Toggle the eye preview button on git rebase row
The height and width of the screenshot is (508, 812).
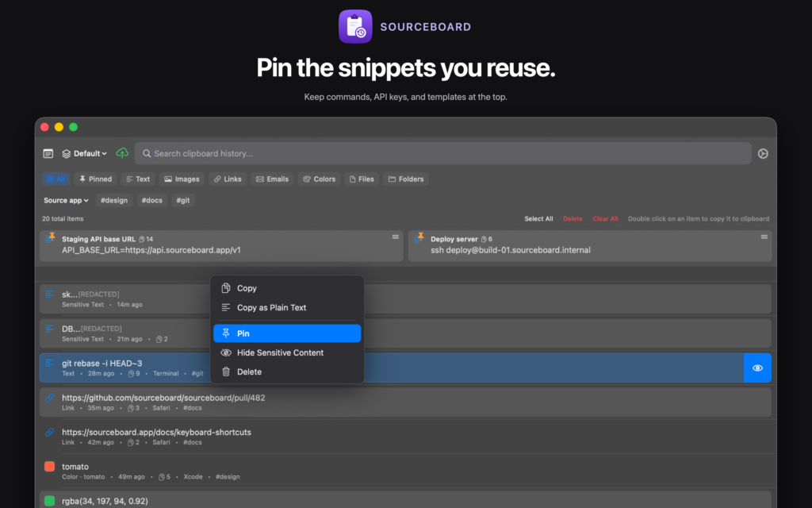click(757, 368)
